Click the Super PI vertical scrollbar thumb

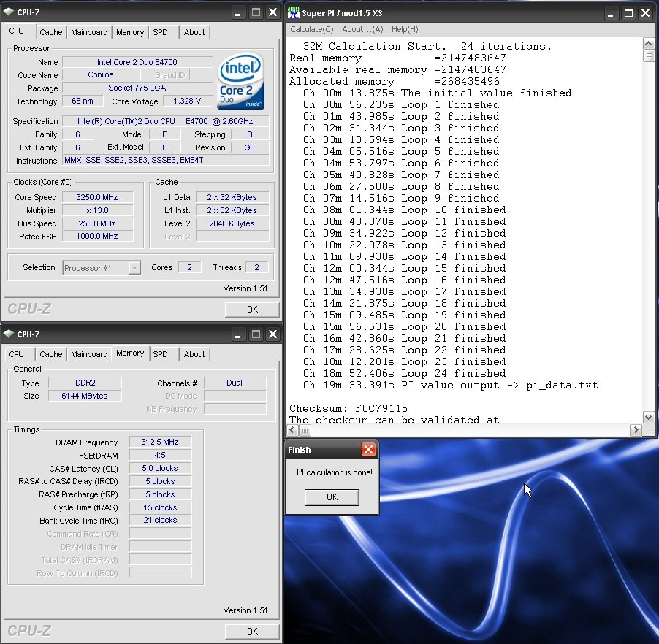click(x=648, y=55)
